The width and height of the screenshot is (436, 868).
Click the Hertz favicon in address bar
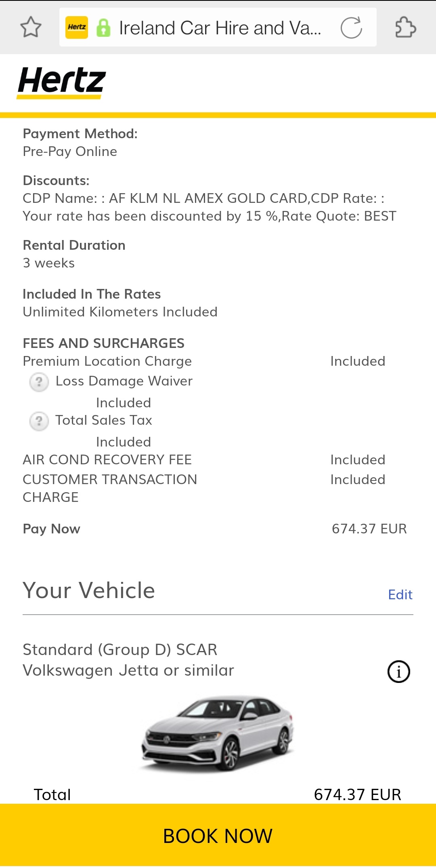[x=77, y=27]
